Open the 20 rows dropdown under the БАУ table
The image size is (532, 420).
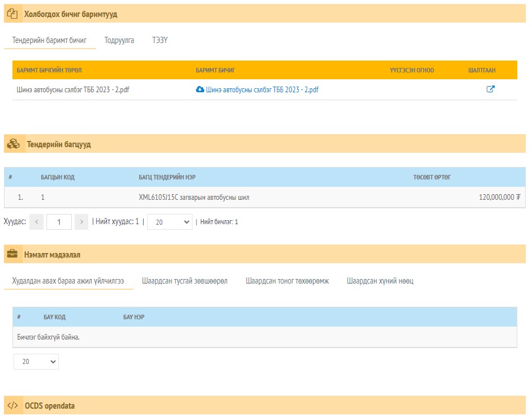point(36,362)
